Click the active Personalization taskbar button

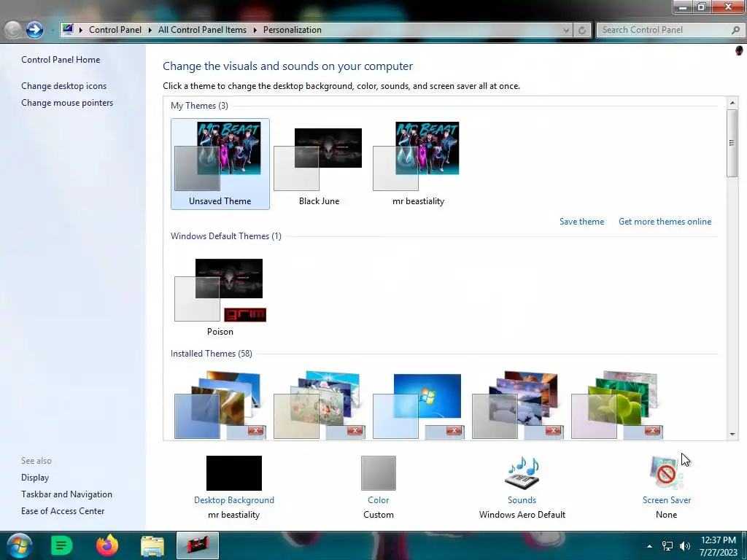click(198, 545)
